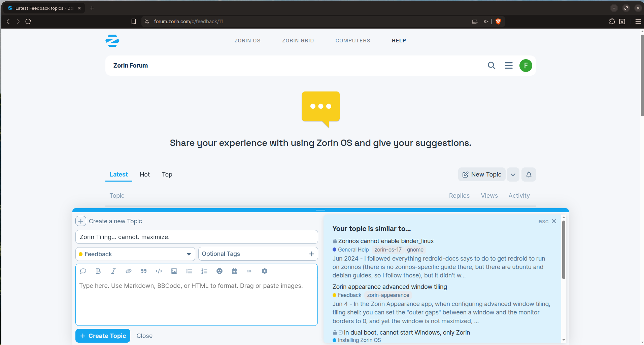Open Brave Shields icon
Image resolution: width=644 pixels, height=345 pixels.
[498, 22]
